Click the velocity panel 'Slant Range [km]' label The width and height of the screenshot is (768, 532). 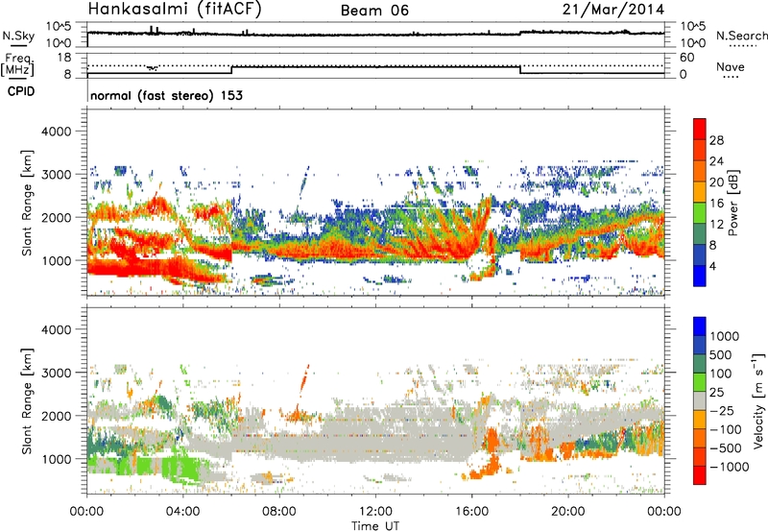(x=27, y=401)
